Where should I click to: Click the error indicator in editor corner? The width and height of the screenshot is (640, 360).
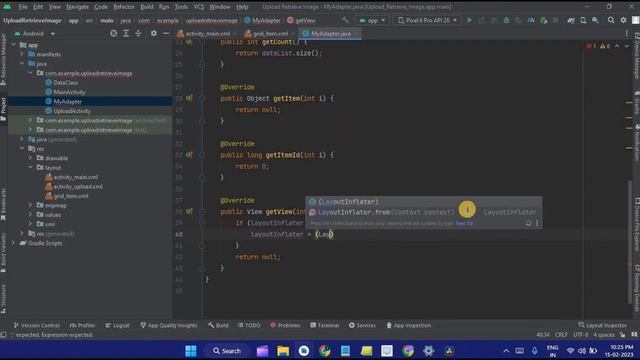(591, 46)
